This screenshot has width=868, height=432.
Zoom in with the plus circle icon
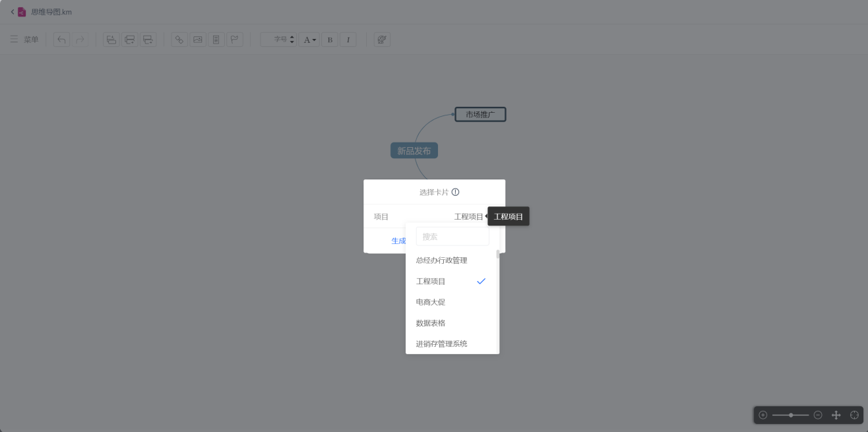763,415
